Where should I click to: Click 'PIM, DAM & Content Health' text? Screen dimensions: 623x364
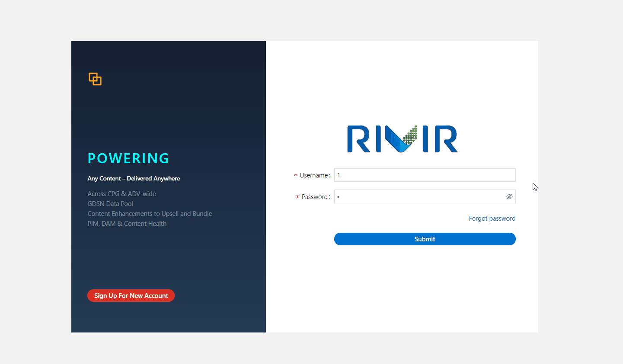pyautogui.click(x=127, y=224)
